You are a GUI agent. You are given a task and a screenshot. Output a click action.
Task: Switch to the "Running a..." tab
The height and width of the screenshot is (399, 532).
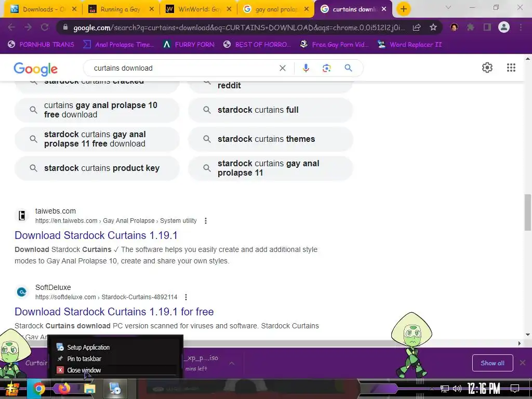click(122, 9)
